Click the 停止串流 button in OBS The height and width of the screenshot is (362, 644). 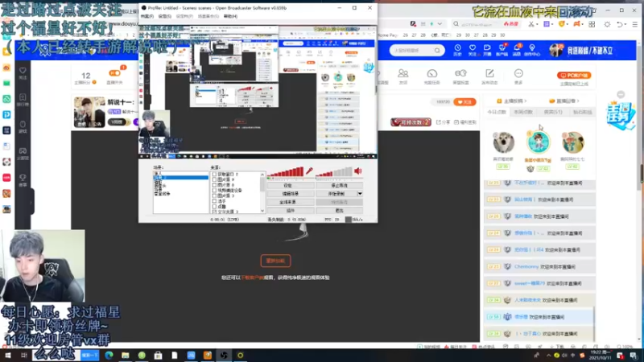[x=339, y=186]
